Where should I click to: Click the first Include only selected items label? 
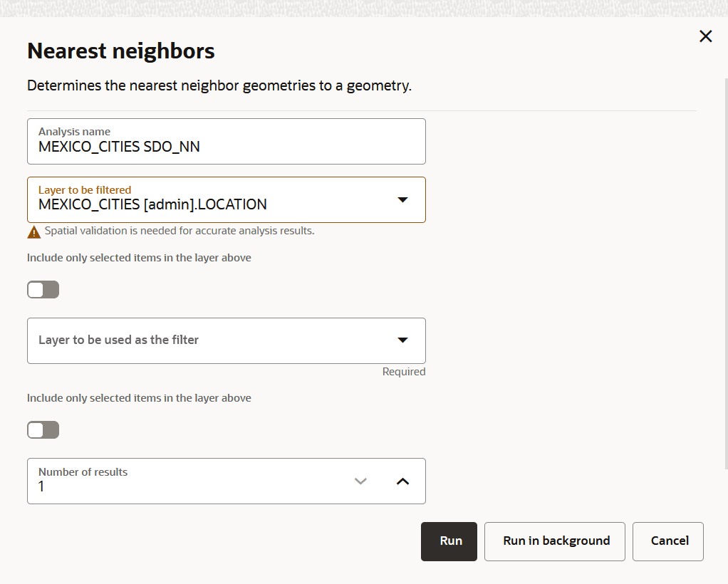pyautogui.click(x=139, y=258)
